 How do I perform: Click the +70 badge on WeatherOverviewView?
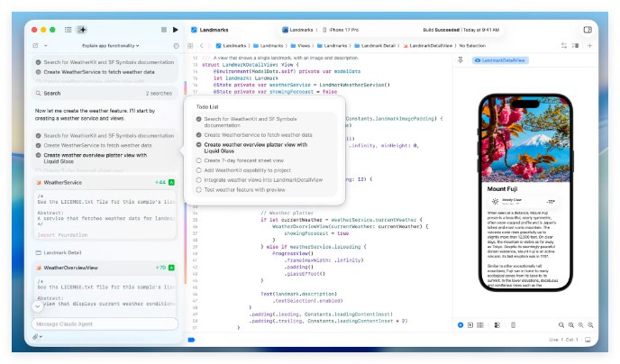tap(160, 268)
